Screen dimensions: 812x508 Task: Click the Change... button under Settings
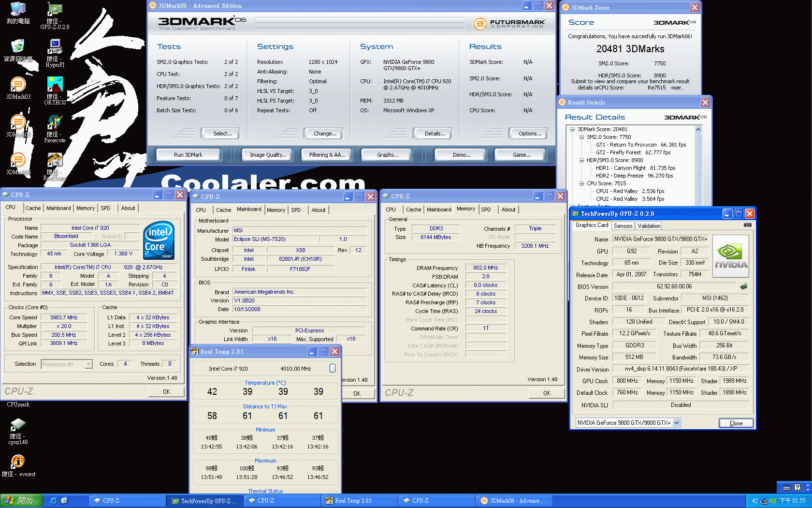point(325,134)
